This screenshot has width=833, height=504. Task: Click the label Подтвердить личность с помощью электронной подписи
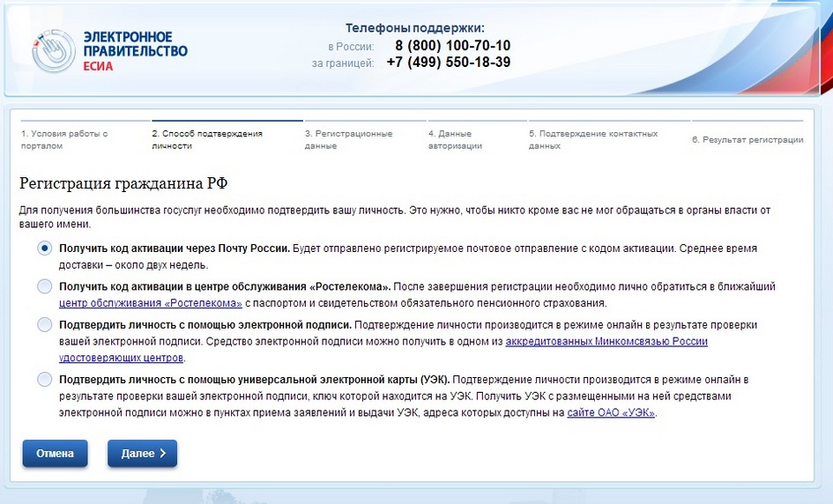coord(205,324)
